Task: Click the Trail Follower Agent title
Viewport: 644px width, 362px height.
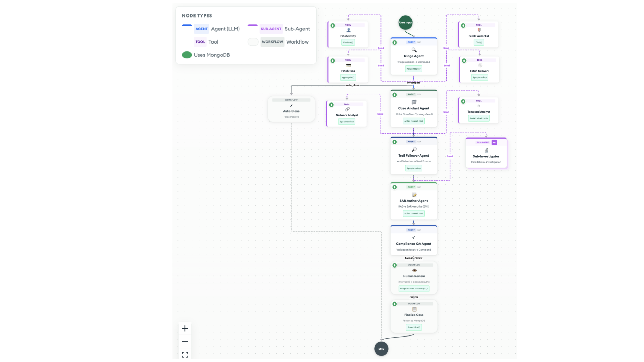Action: coord(413,156)
